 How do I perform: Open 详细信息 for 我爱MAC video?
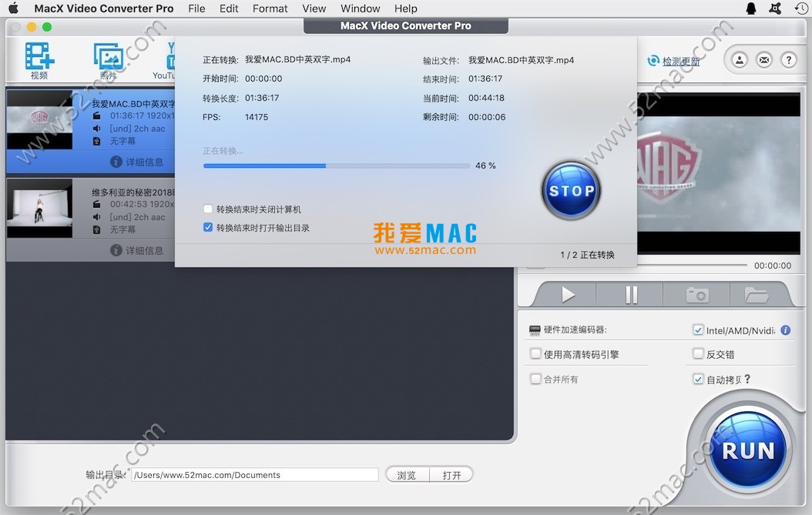point(136,162)
